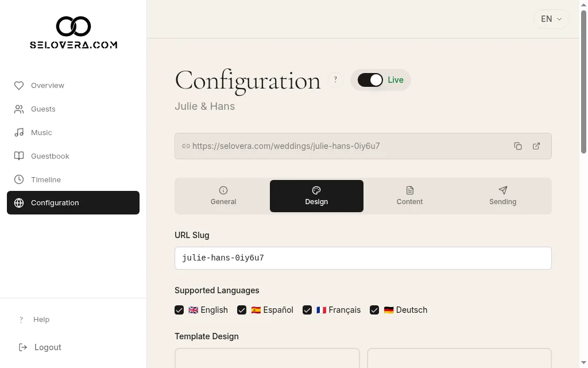Click the paper plane icon on Sending tab
Screen dimensions: 588x368
[502, 190]
